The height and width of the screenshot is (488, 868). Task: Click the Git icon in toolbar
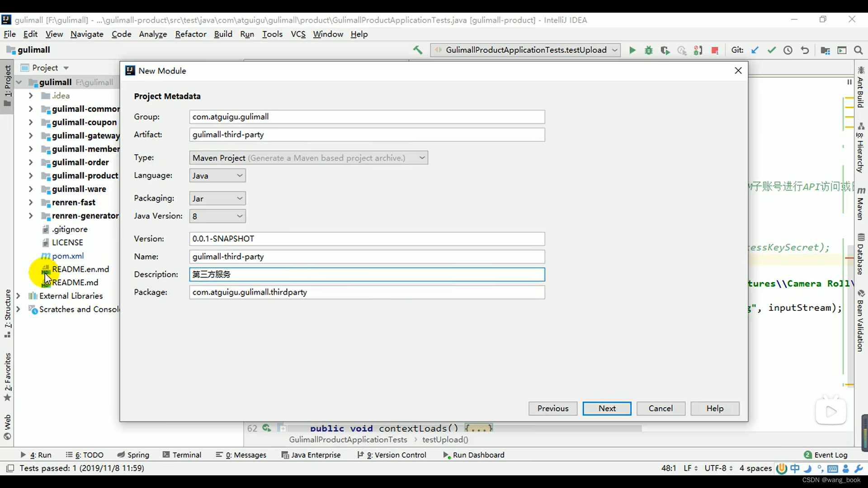[739, 50]
